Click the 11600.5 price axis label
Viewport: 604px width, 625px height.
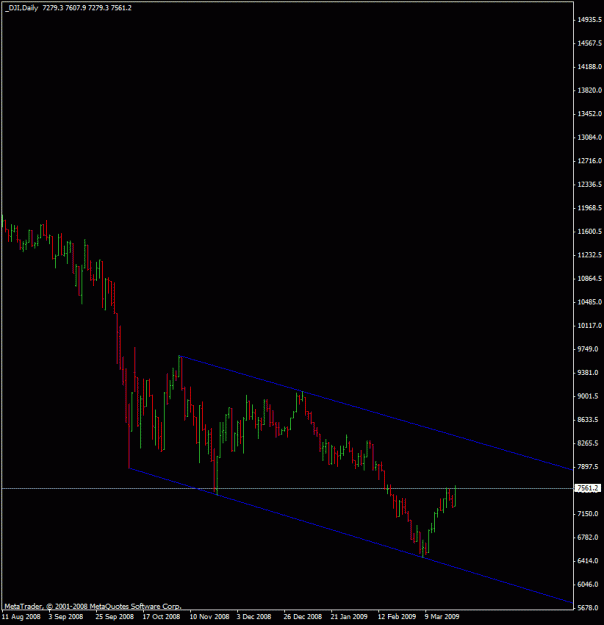(x=589, y=232)
